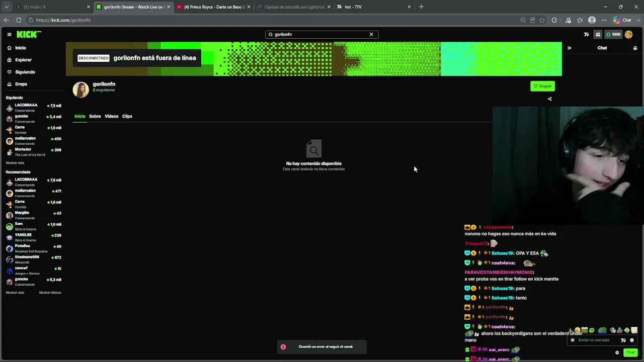Open PintaEsa recommended channel
Screen dimensions: 644x362
(34, 248)
